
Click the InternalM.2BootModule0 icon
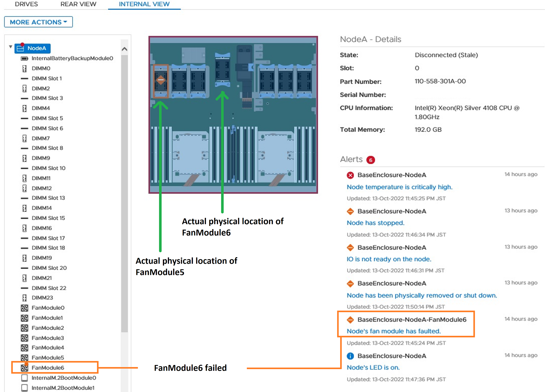point(25,378)
